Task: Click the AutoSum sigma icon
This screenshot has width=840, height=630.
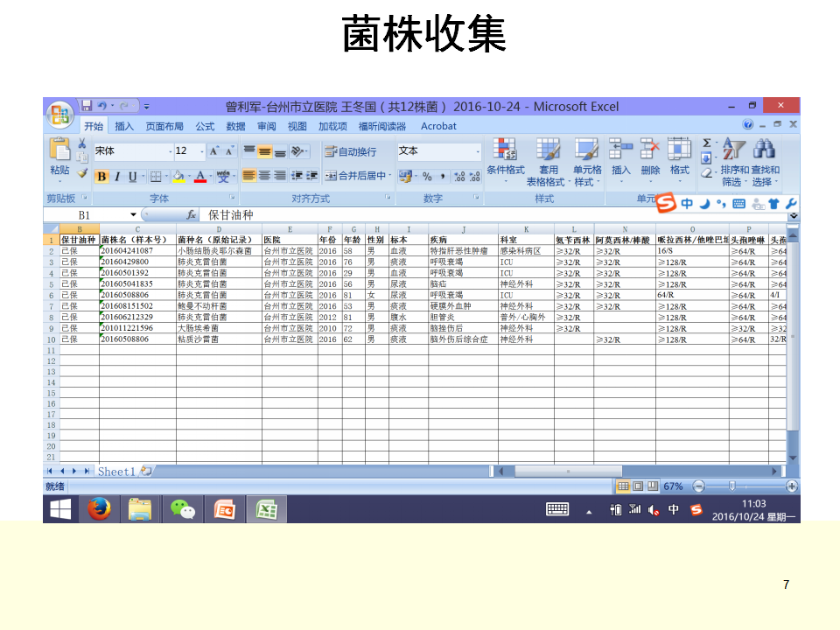Action: pyautogui.click(x=707, y=143)
